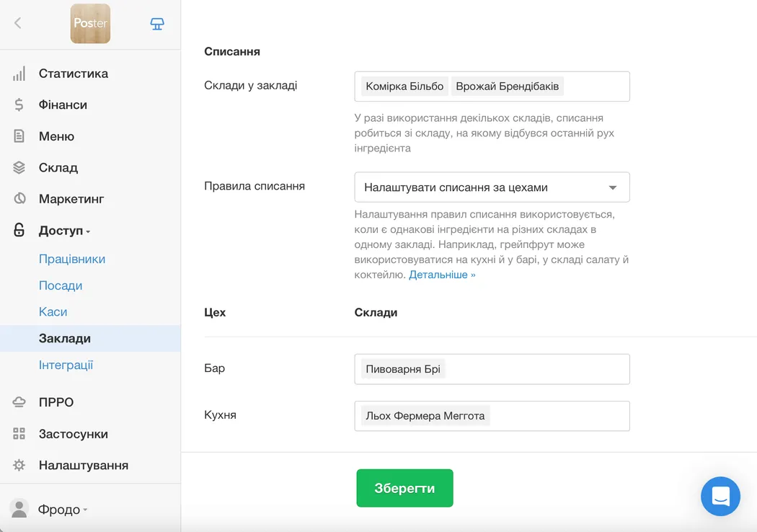
Task: Click the Зберегти button
Action: [404, 488]
